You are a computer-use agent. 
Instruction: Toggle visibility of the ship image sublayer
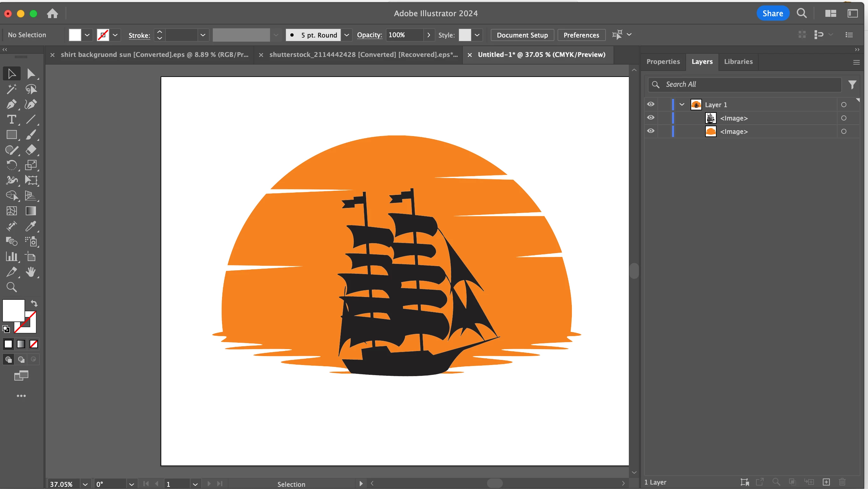pyautogui.click(x=651, y=118)
